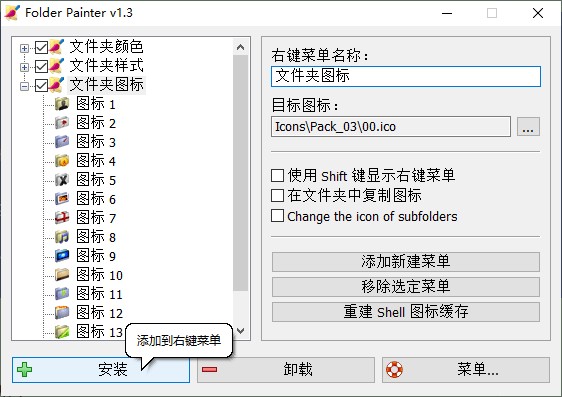This screenshot has width=562, height=397.
Task: Enable 在文件夹中复制图标 checkbox
Action: (x=277, y=196)
